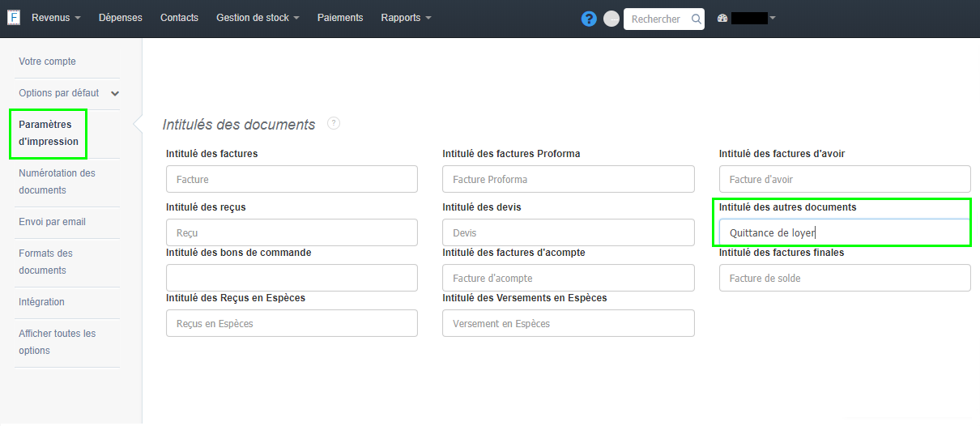The height and width of the screenshot is (426, 980).
Task: Open Formats des documents settings
Action: (45, 262)
